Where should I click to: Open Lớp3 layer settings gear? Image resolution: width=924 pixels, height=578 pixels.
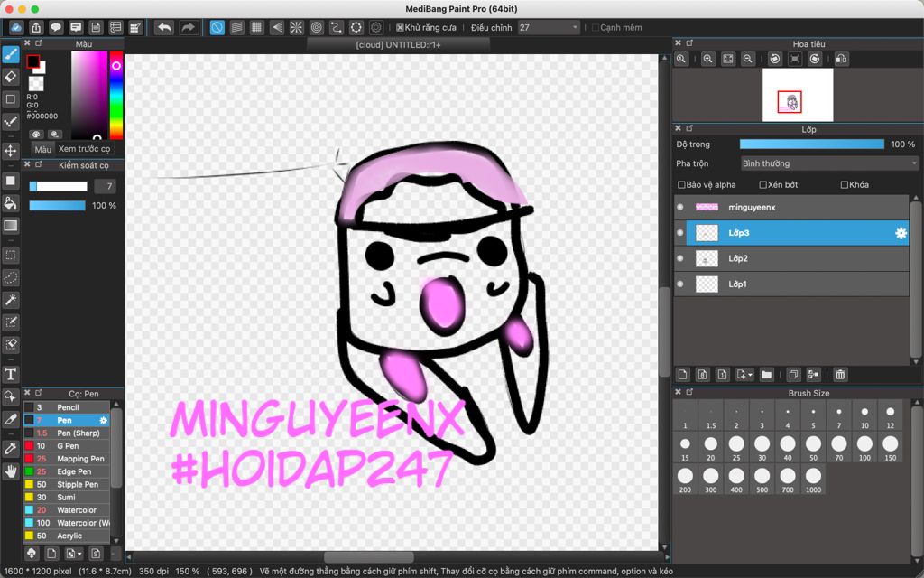(x=901, y=233)
